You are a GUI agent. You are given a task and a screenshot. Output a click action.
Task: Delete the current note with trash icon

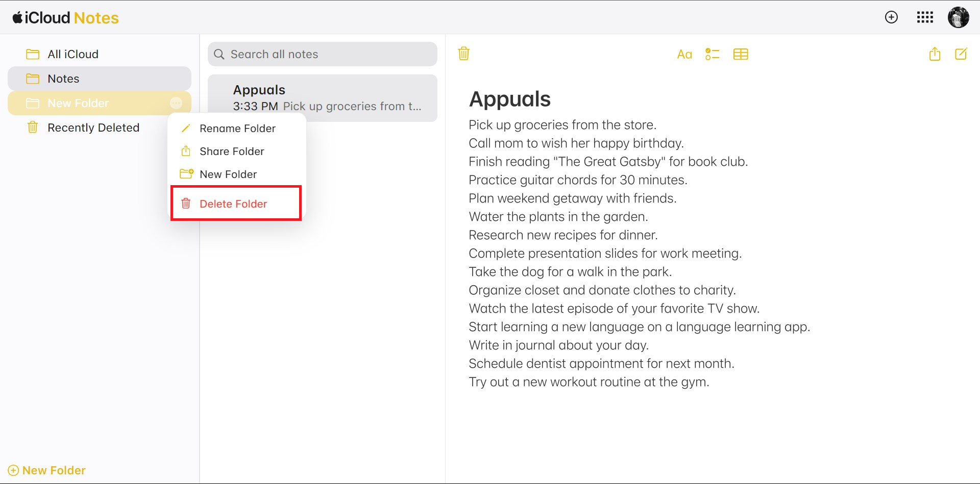(463, 54)
